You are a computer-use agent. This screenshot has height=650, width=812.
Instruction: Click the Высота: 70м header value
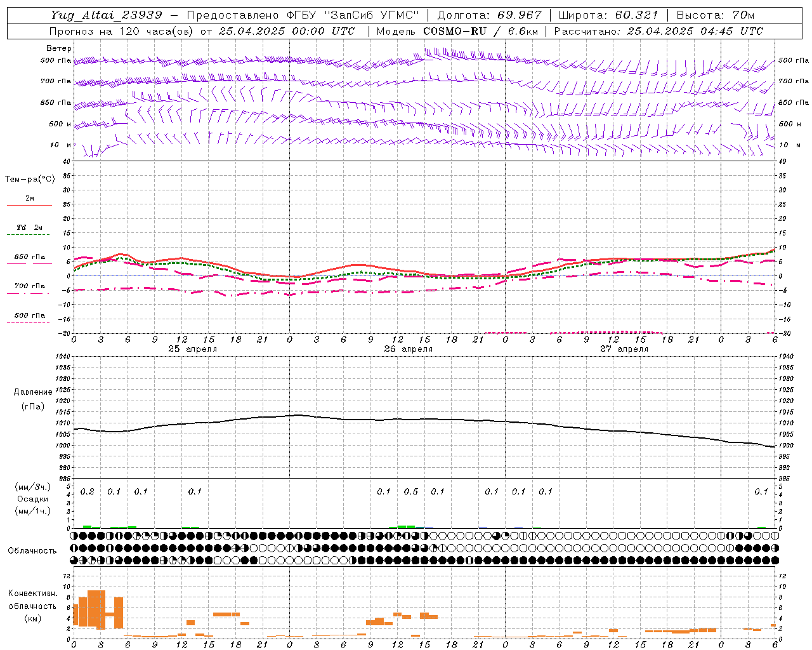pyautogui.click(x=716, y=15)
